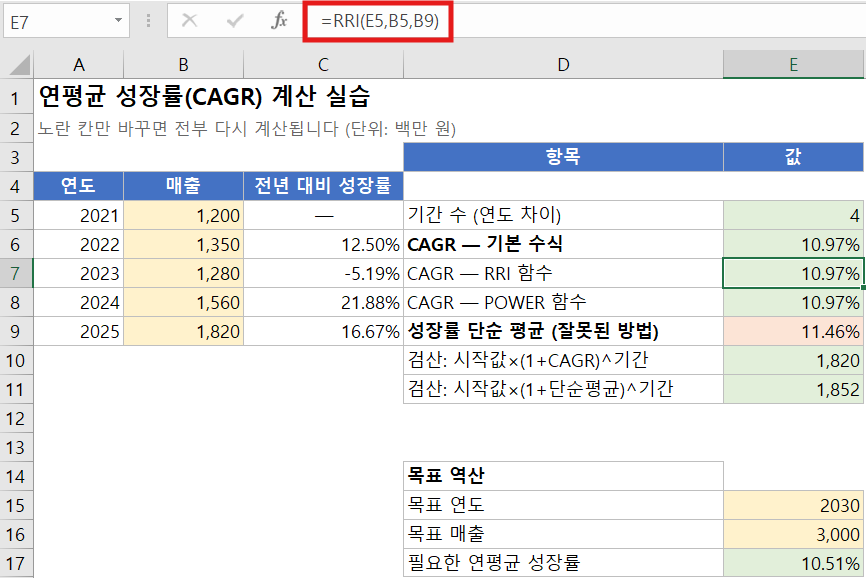866x578 pixels.
Task: Click header cell '전년 대비 성장률'
Action: coord(323,185)
